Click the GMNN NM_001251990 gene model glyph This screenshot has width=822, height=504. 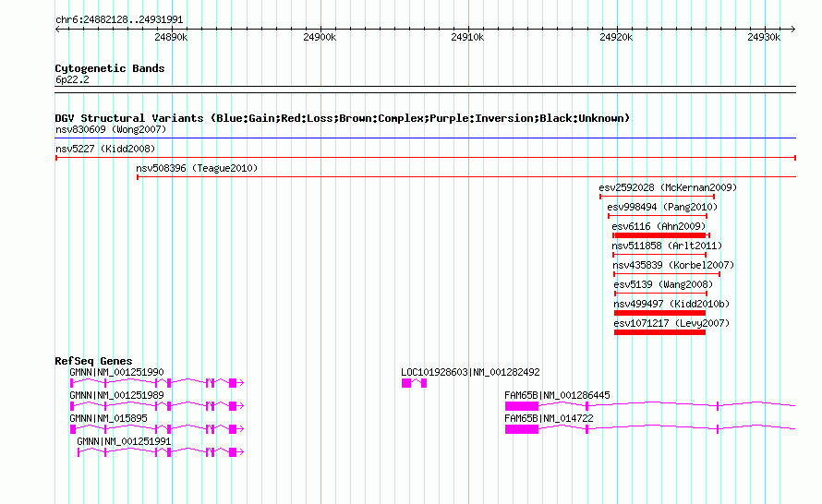click(x=157, y=383)
